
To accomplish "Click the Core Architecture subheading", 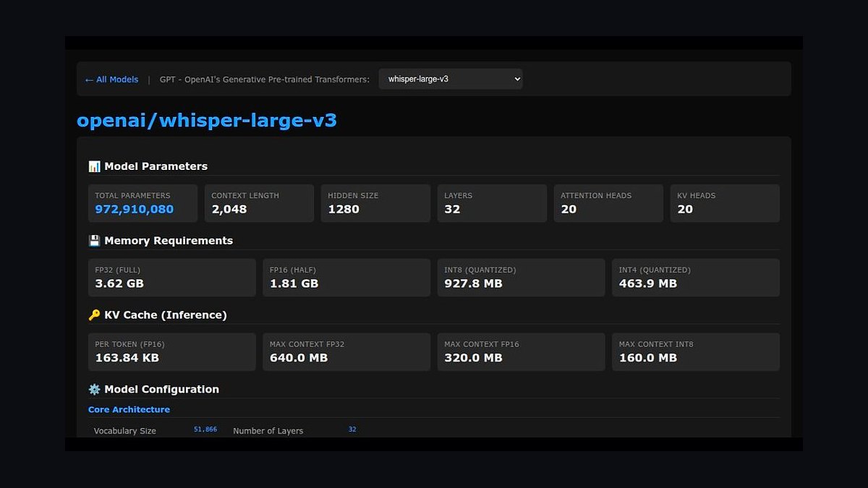I will click(x=129, y=410).
